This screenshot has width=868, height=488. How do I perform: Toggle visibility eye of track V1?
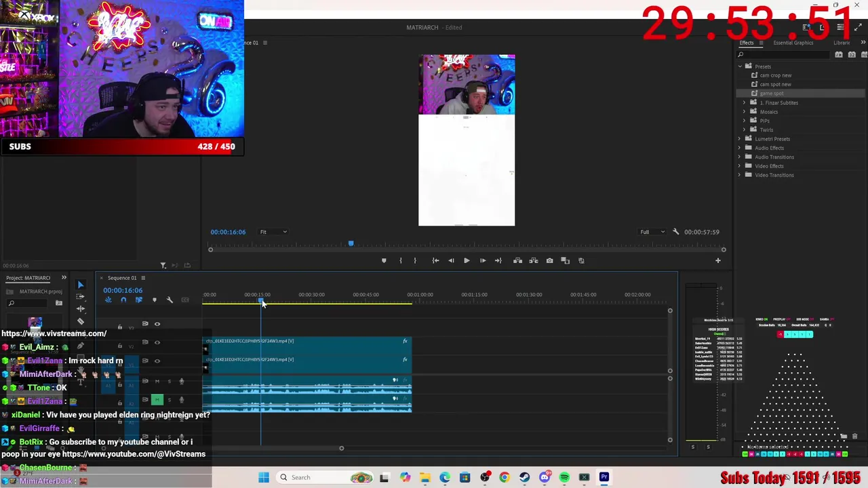157,361
